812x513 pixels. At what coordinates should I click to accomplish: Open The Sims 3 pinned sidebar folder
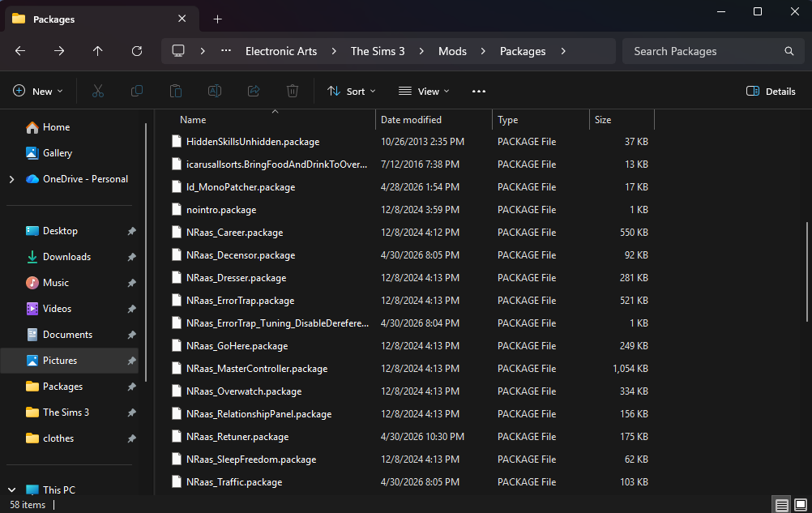click(x=66, y=412)
